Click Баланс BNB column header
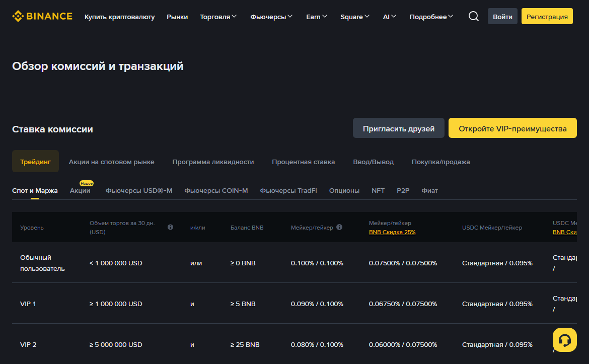The height and width of the screenshot is (364, 589). (247, 228)
